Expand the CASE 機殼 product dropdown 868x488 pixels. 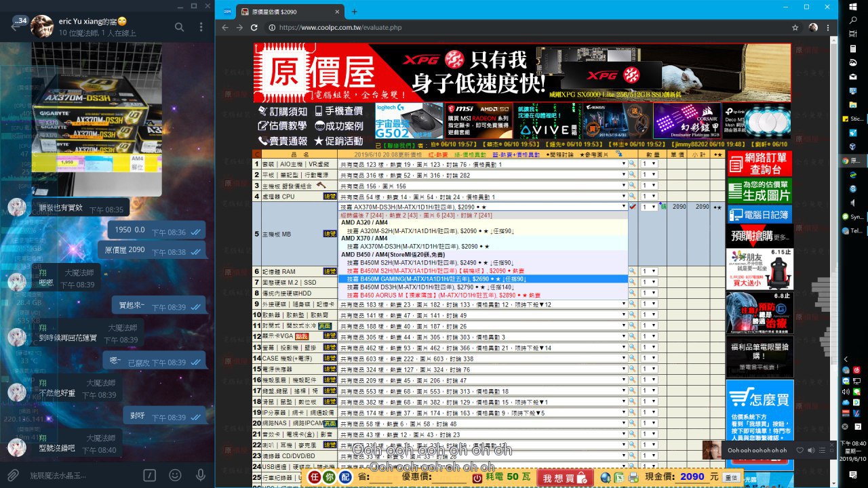[x=482, y=359]
